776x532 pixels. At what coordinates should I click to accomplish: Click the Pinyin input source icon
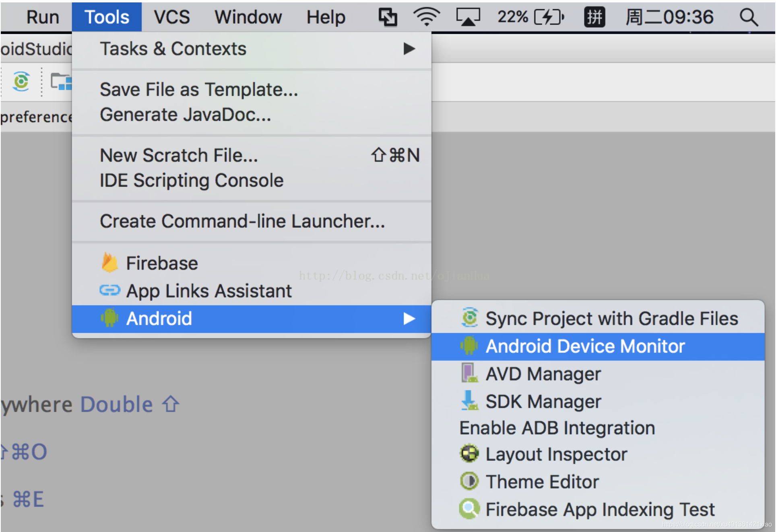[x=594, y=16]
